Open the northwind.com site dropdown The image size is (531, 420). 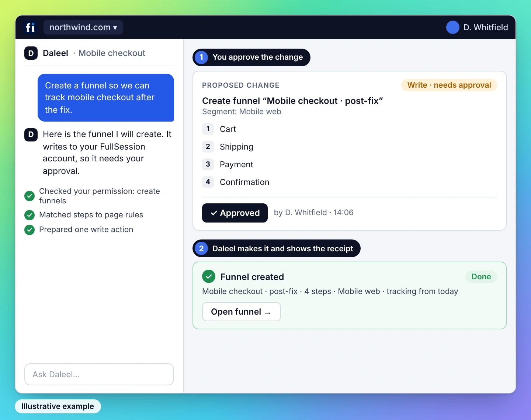point(83,27)
